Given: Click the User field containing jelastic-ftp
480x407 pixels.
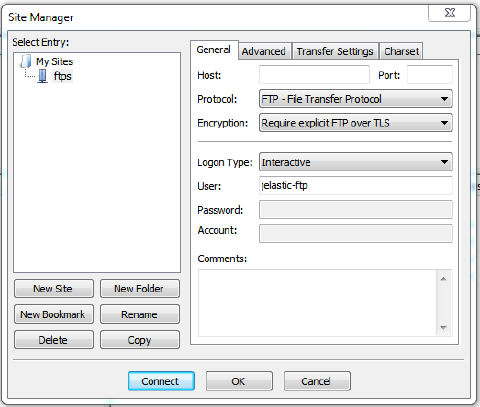Looking at the screenshot, I should (x=356, y=186).
